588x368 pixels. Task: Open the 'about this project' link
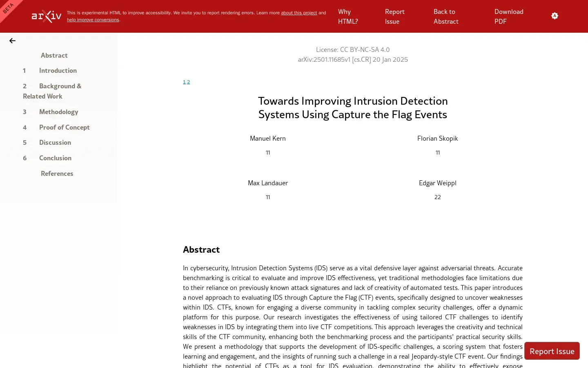[299, 13]
